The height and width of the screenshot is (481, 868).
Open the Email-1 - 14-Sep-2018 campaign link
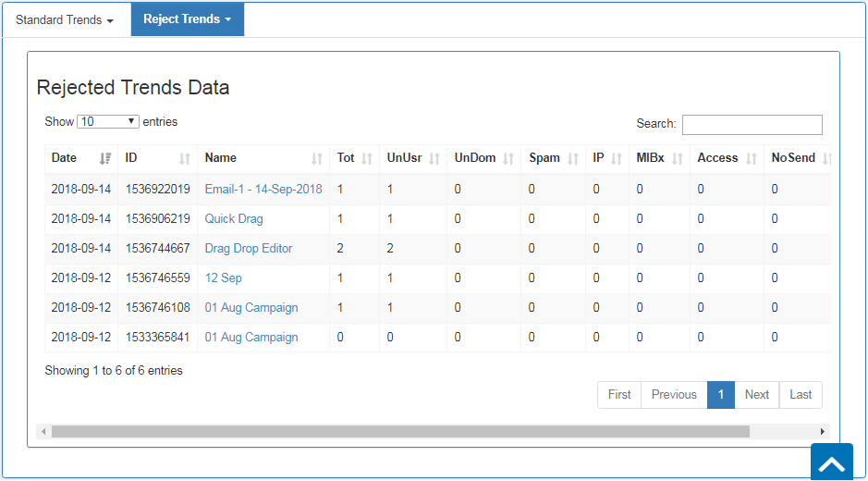coord(263,189)
